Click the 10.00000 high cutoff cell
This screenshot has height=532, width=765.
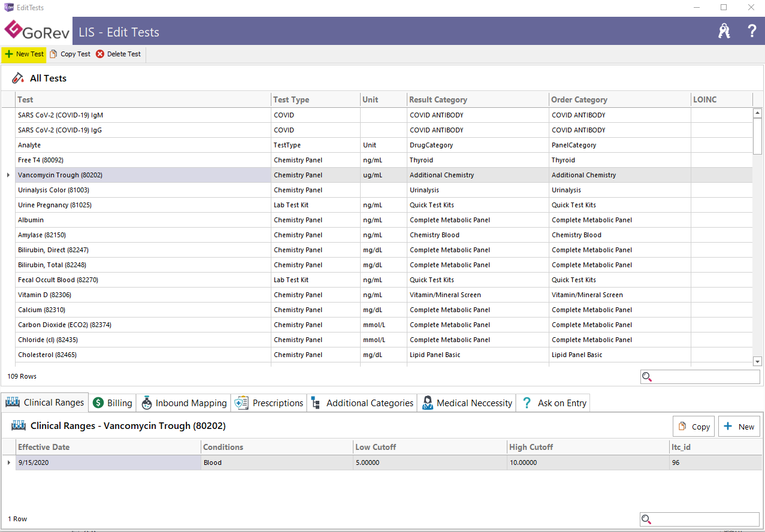point(588,463)
